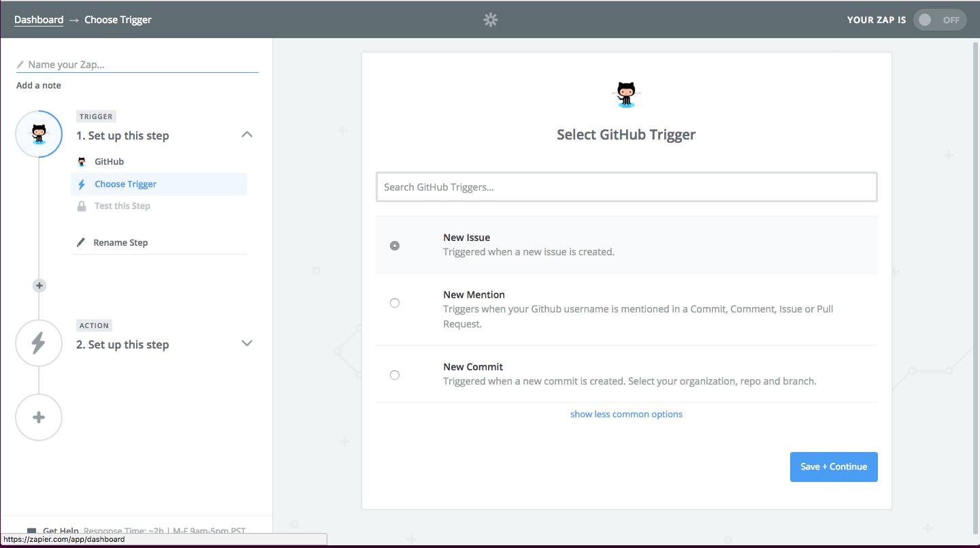Click the Get Help chat icon
980x548 pixels.
tap(32, 531)
